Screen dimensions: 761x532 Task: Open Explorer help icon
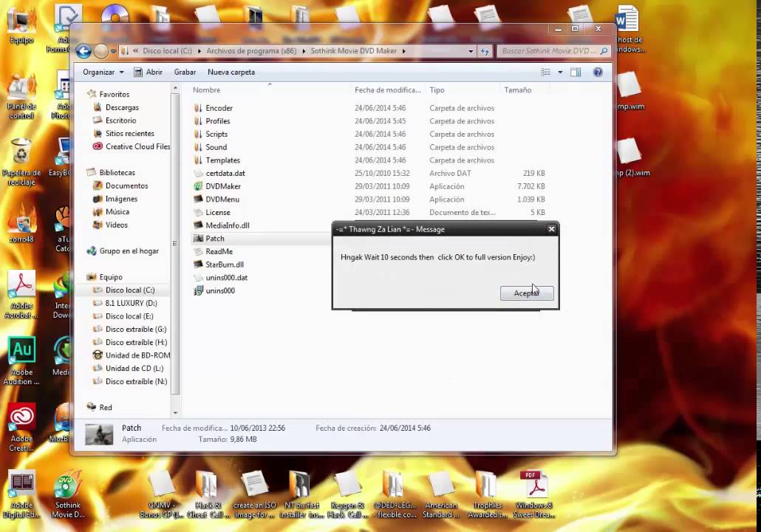598,72
